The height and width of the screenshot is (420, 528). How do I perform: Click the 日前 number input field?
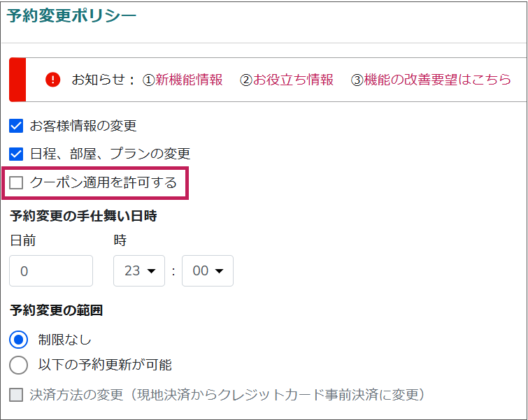click(51, 271)
